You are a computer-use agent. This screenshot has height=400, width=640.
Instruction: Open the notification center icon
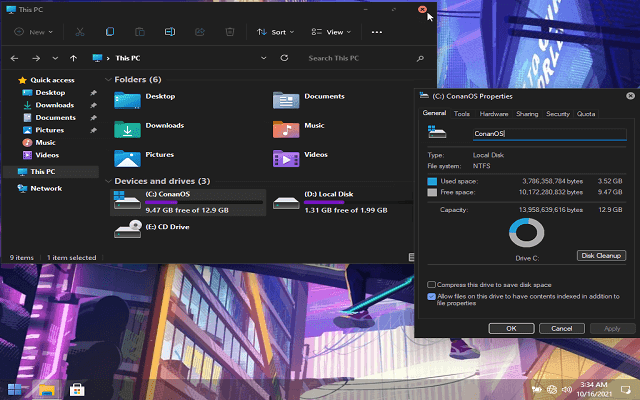tap(625, 389)
